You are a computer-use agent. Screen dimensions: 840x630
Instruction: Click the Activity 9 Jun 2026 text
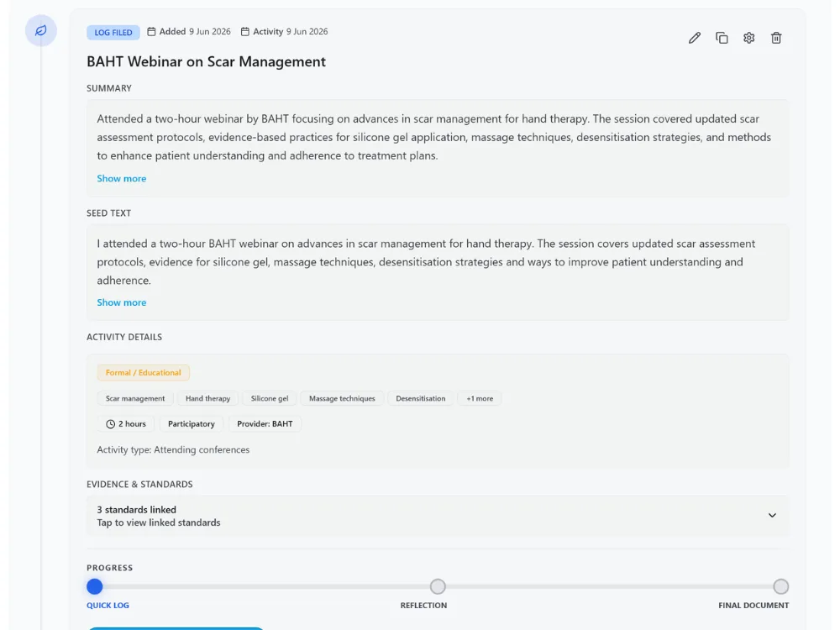coord(291,32)
